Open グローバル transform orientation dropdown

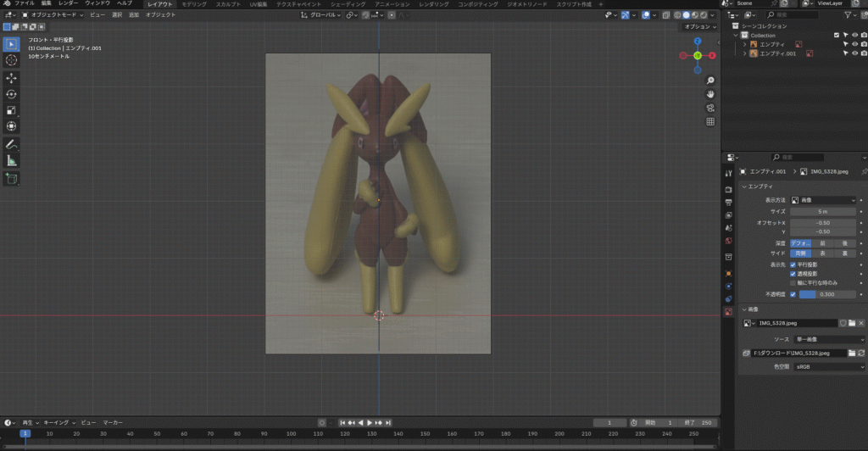click(321, 15)
